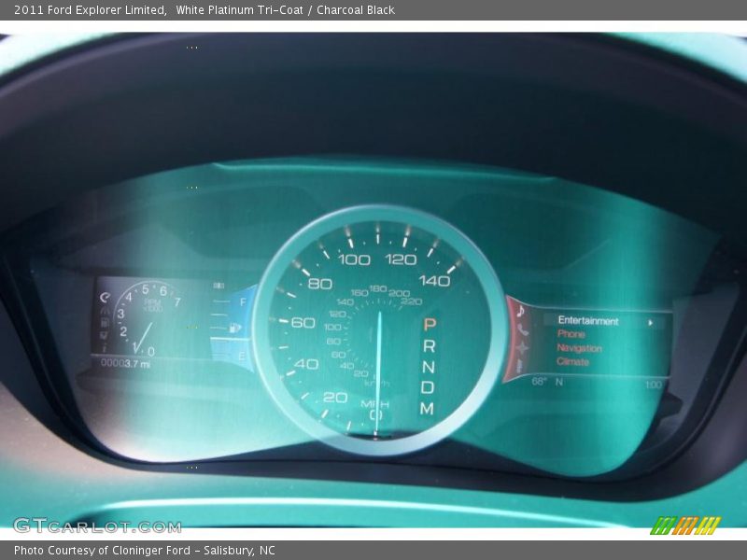Expand the arrow beside Entertainment
Viewport: 747px width, 560px height.
click(x=650, y=322)
